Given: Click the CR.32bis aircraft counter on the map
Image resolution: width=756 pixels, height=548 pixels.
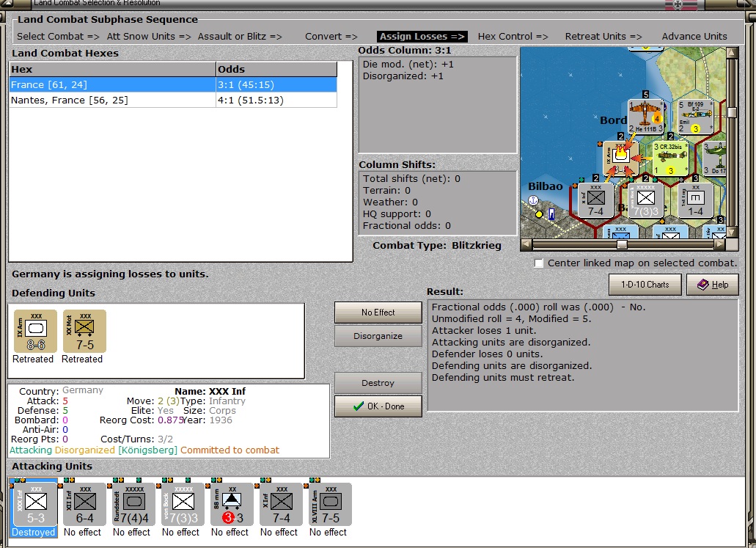Looking at the screenshot, I should (x=671, y=158).
